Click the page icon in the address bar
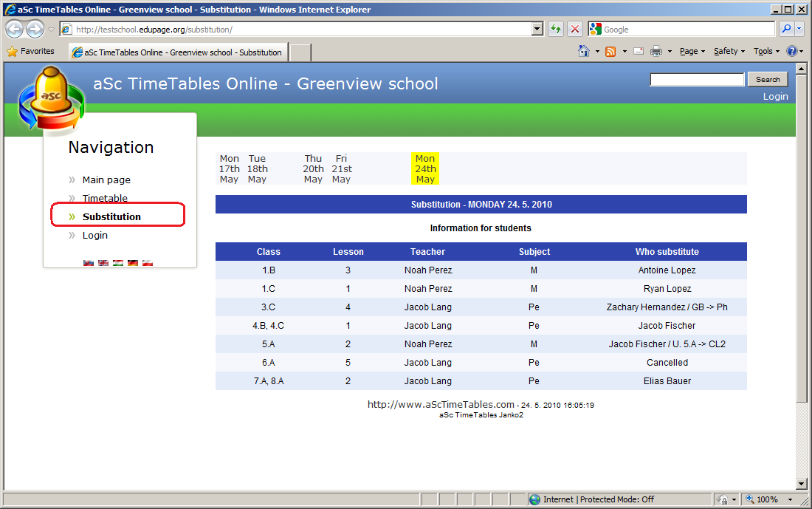Viewport: 812px width, 509px height. (66, 30)
